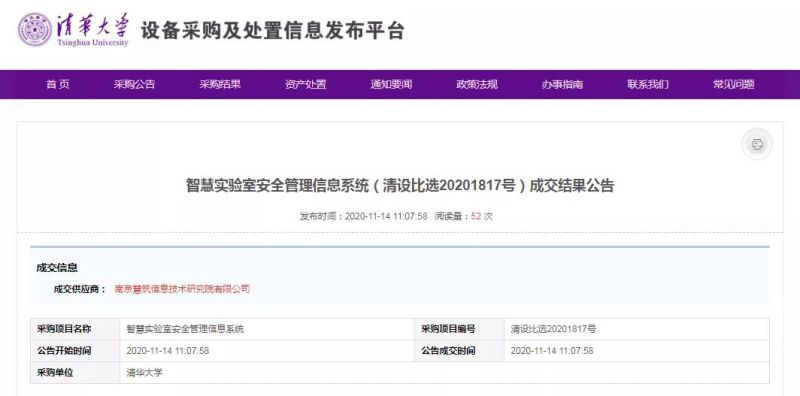Click the 采购项目编号 header cell
This screenshot has height=396, width=800.
click(460, 329)
